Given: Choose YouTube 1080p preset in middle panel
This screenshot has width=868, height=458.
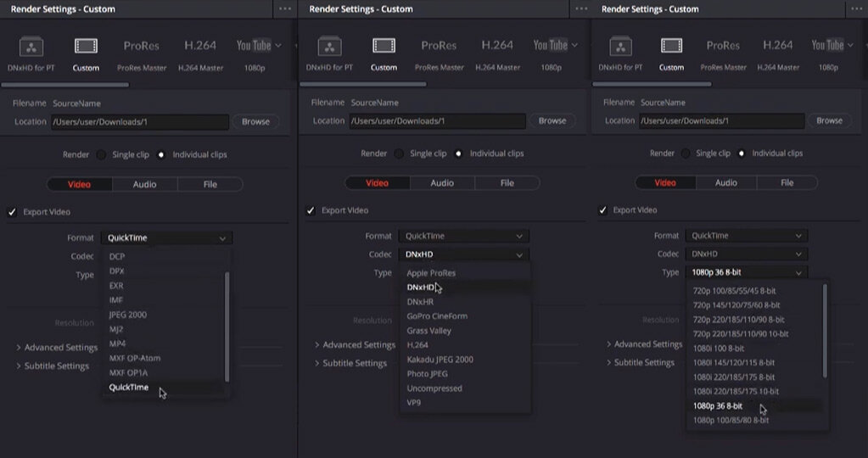Looking at the screenshot, I should pyautogui.click(x=552, y=53).
